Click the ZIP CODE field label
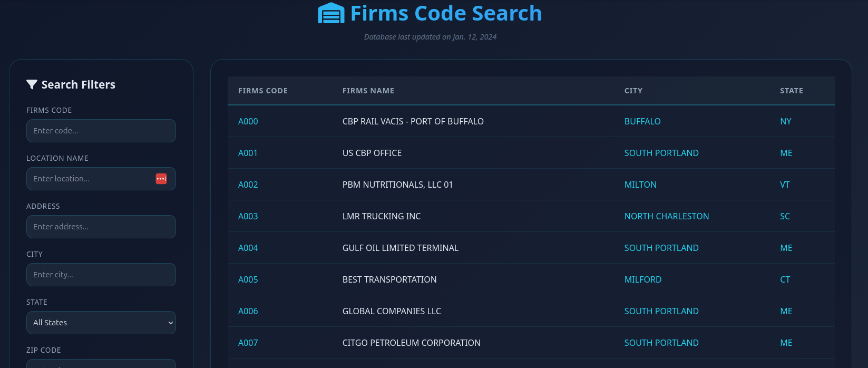Viewport: 868px width, 368px height. (x=44, y=350)
